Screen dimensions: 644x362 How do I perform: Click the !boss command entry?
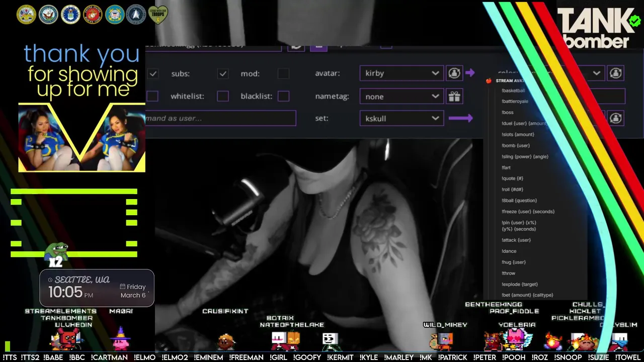pos(508,112)
